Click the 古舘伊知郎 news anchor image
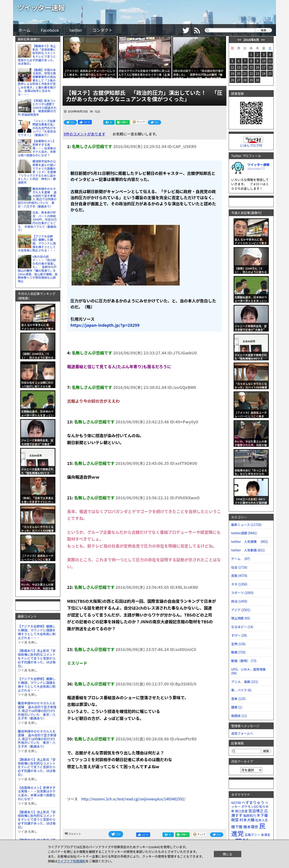The width and height of the screenshot is (289, 868). (x=126, y=255)
